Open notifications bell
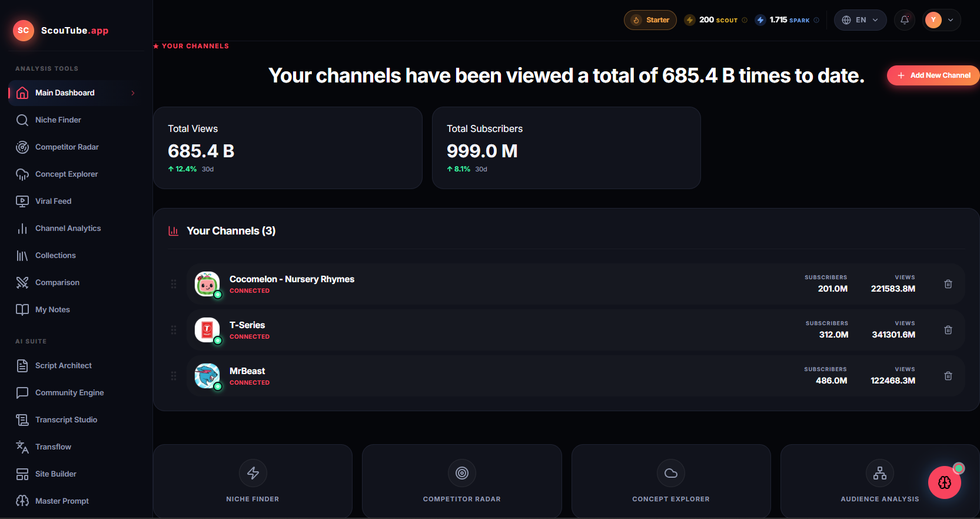 coord(905,20)
